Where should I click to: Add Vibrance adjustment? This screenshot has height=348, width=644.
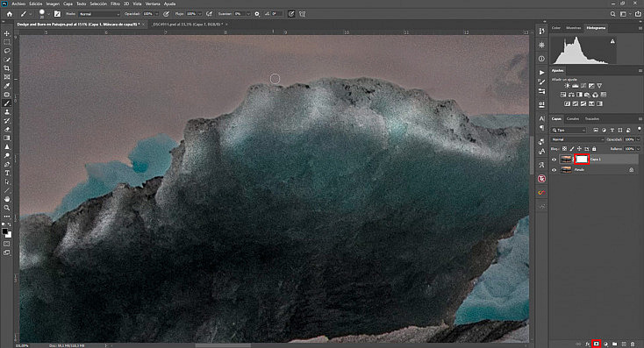pos(599,86)
